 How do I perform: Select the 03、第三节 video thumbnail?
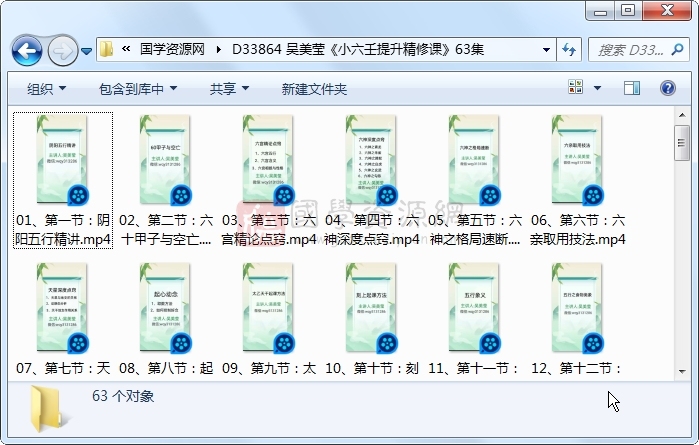click(268, 160)
